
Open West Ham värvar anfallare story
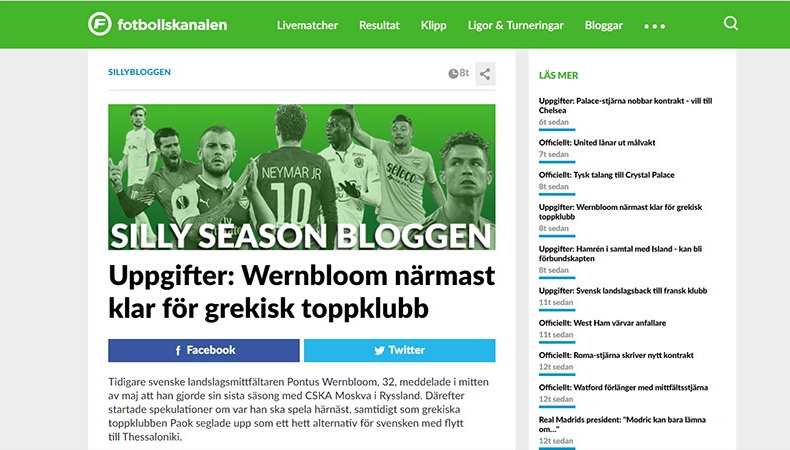click(x=603, y=323)
